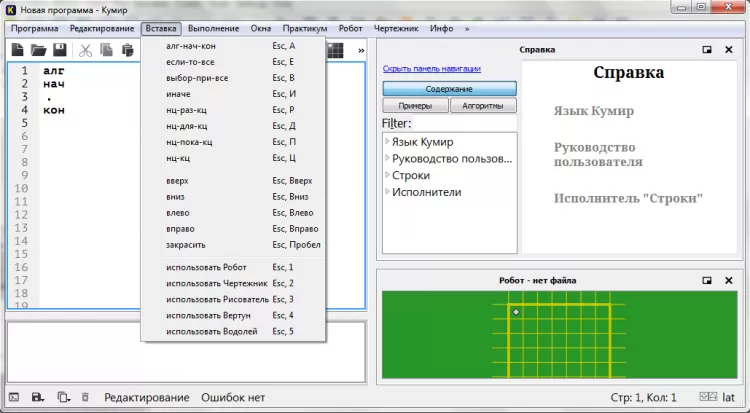Choose нц-пока-кц from the Вставка menu
Screen dimensions: 750x413
189,142
